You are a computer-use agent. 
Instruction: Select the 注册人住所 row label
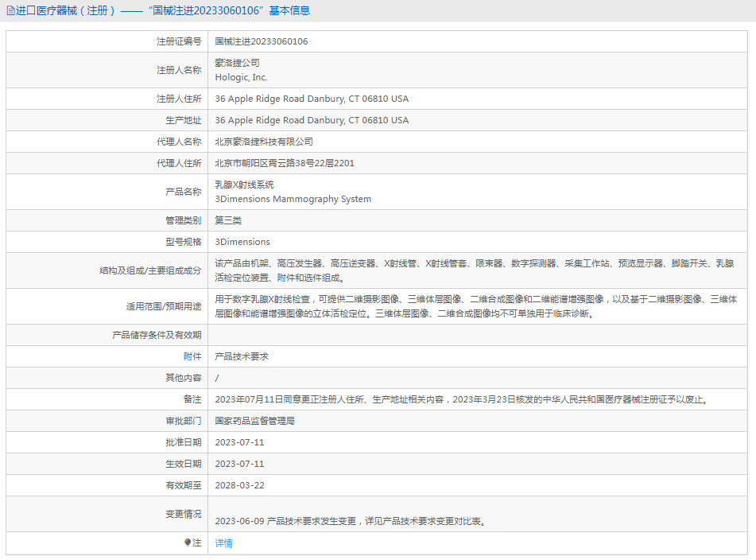[x=179, y=99]
